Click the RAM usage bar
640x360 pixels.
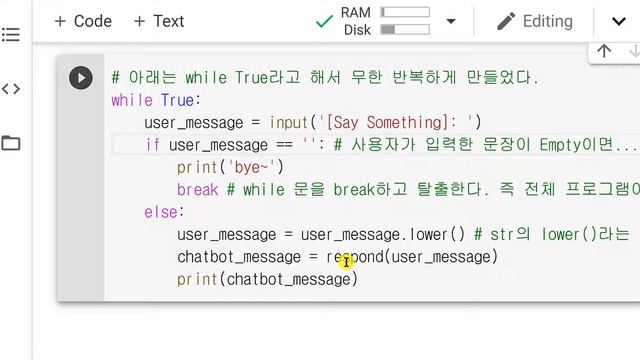tap(405, 12)
